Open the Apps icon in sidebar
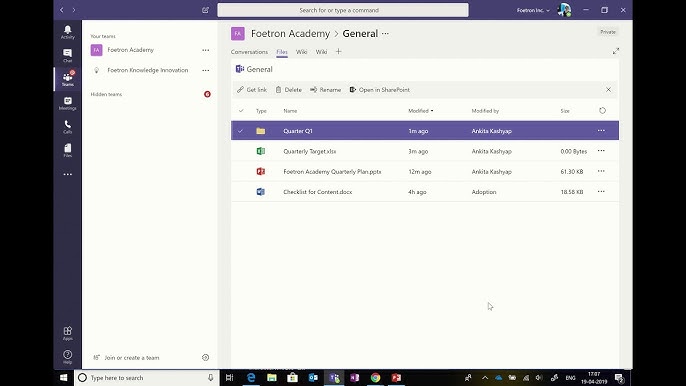 [67, 333]
